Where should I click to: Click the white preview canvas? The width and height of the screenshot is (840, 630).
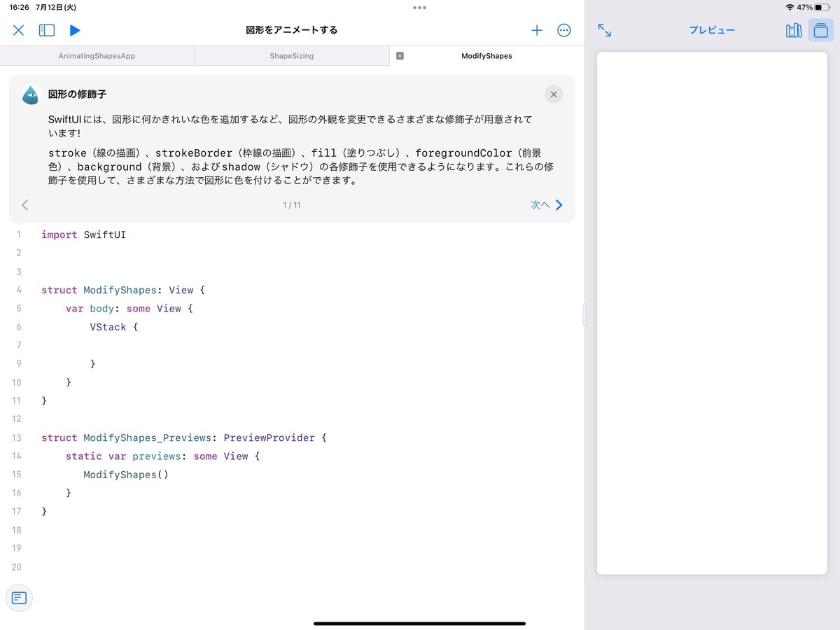click(712, 313)
